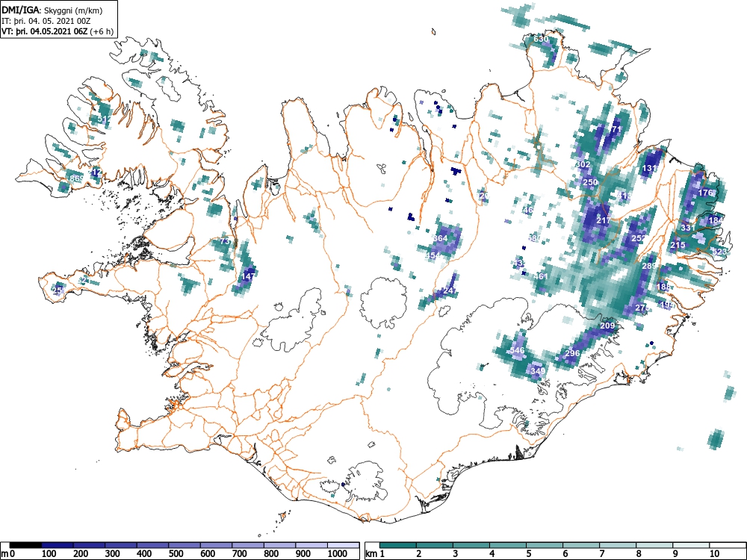Click the visibility value '546' on the map
Viewport: 747px width, 560px height.
[517, 350]
